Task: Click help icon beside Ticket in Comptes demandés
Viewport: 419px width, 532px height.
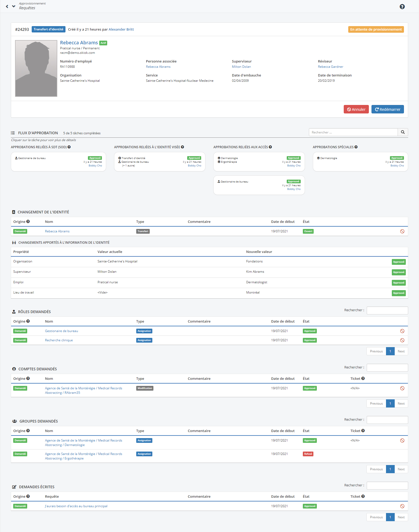Action: (363, 378)
